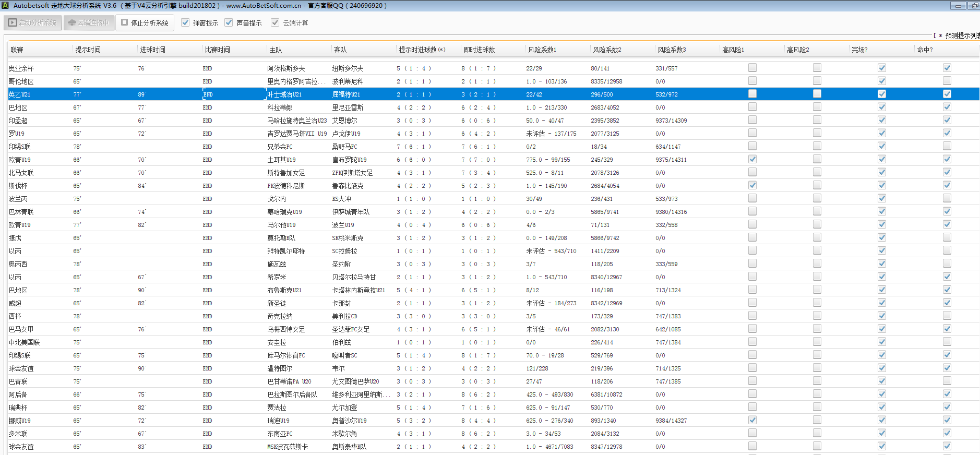Click the stop square icon for 停止分析系统

coord(125,22)
